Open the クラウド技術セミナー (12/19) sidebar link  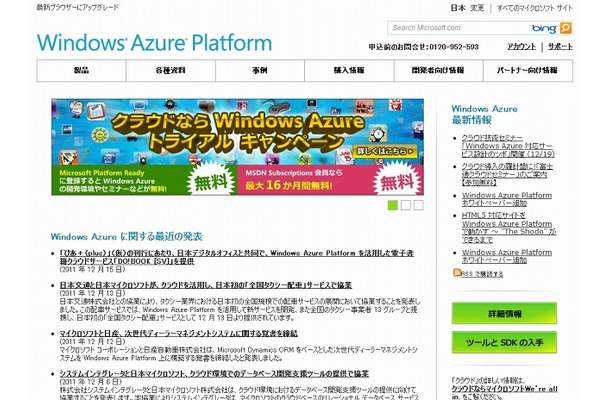tap(508, 146)
